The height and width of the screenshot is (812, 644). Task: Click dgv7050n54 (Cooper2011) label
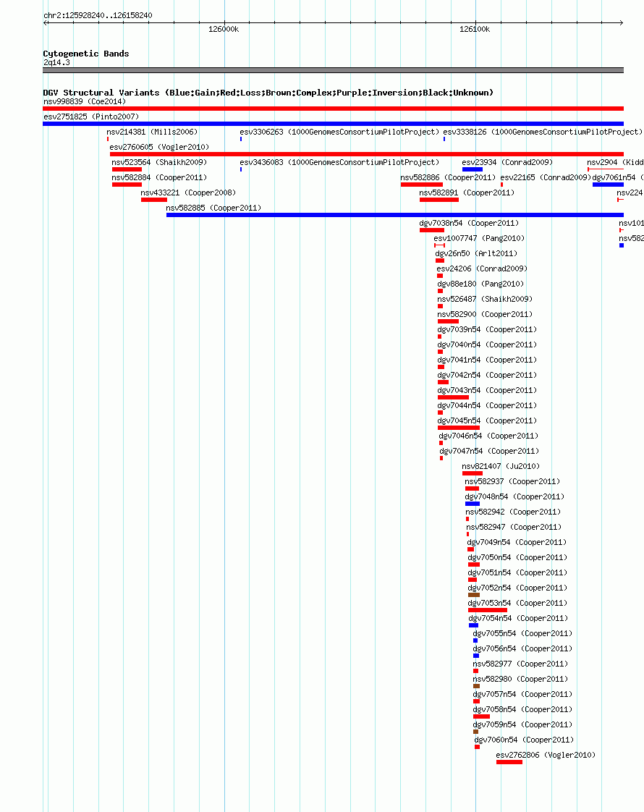tap(517, 557)
